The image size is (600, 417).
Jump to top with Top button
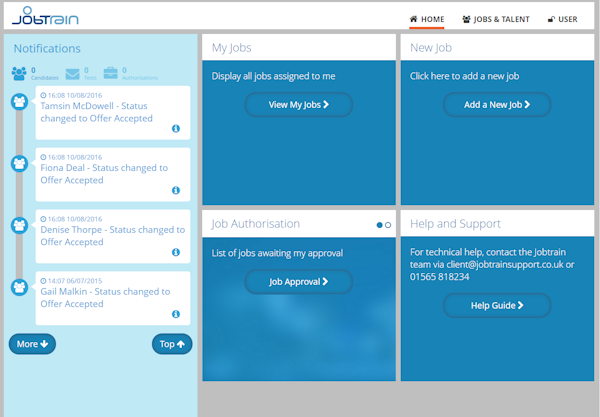(172, 344)
